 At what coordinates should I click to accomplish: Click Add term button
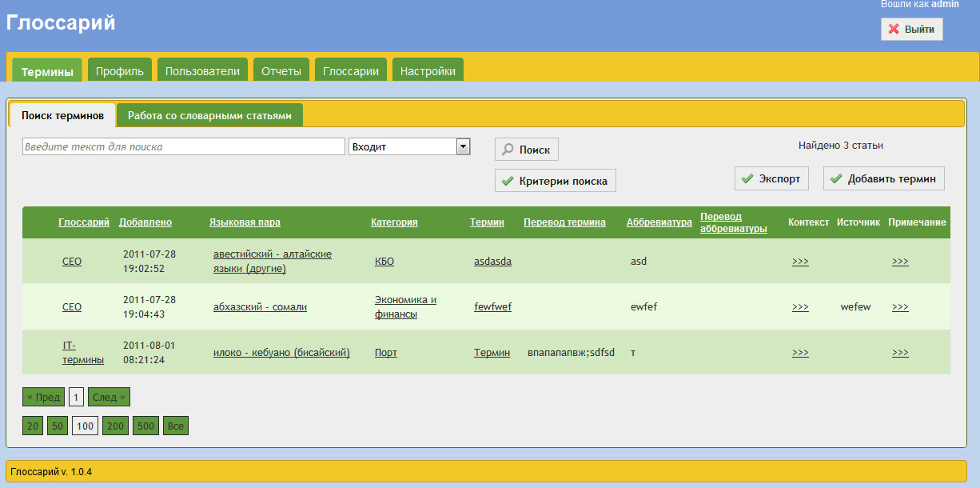click(x=883, y=178)
